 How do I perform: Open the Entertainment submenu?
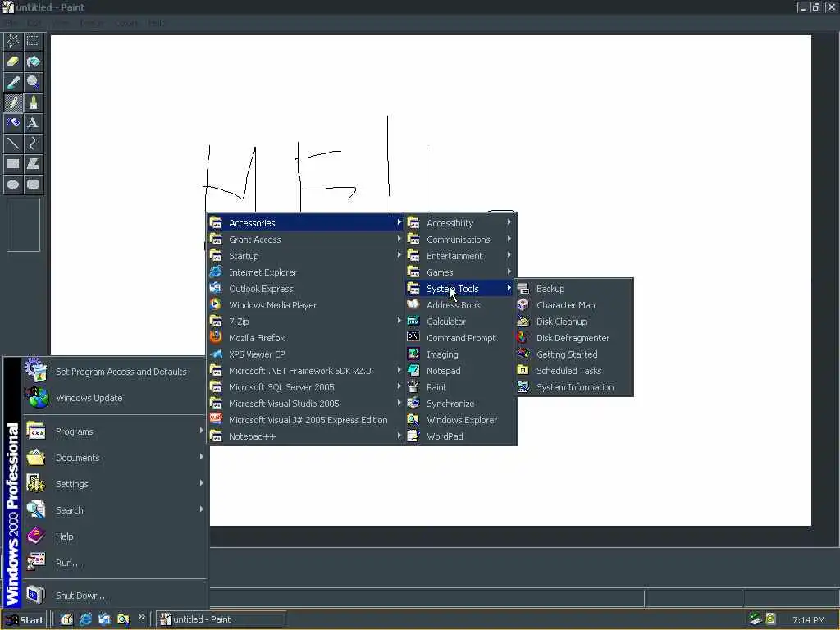click(x=459, y=256)
